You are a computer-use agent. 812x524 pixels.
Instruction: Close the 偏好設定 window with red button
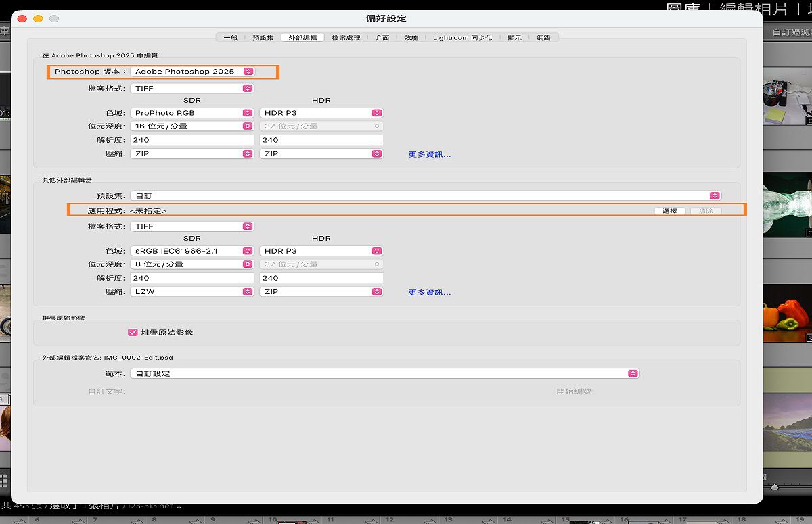[22, 18]
